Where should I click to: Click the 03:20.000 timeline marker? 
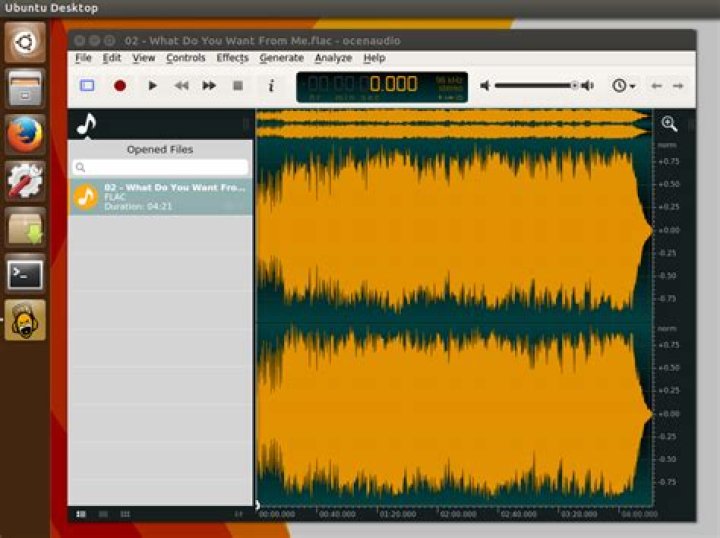click(x=579, y=514)
